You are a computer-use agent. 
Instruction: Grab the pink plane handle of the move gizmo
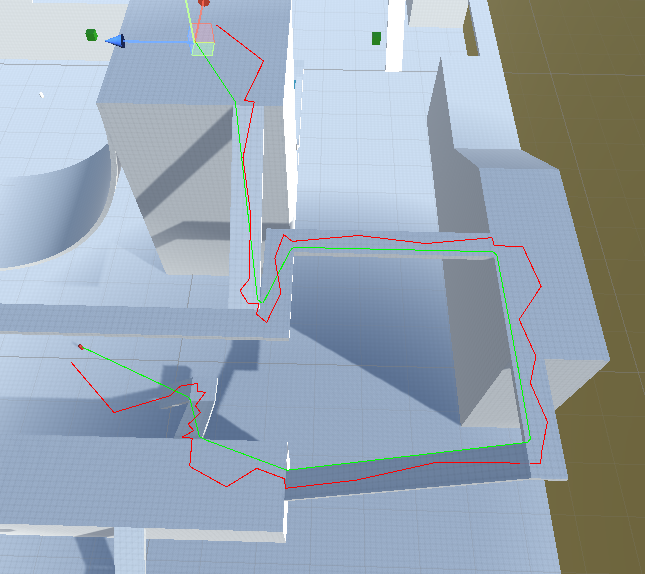coord(203,33)
